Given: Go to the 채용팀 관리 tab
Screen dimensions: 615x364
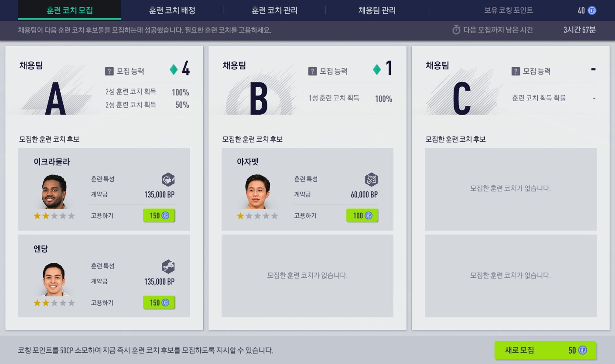Looking at the screenshot, I should point(377,10).
